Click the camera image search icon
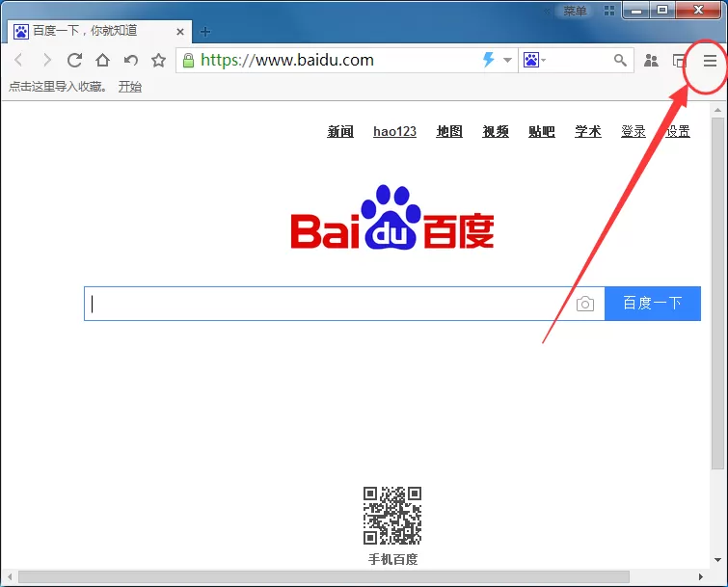 585,304
